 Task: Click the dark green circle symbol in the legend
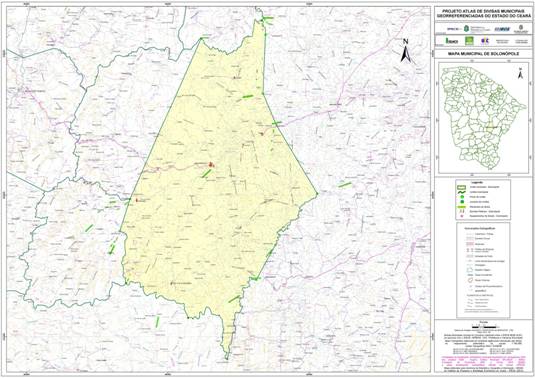[x=462, y=202]
